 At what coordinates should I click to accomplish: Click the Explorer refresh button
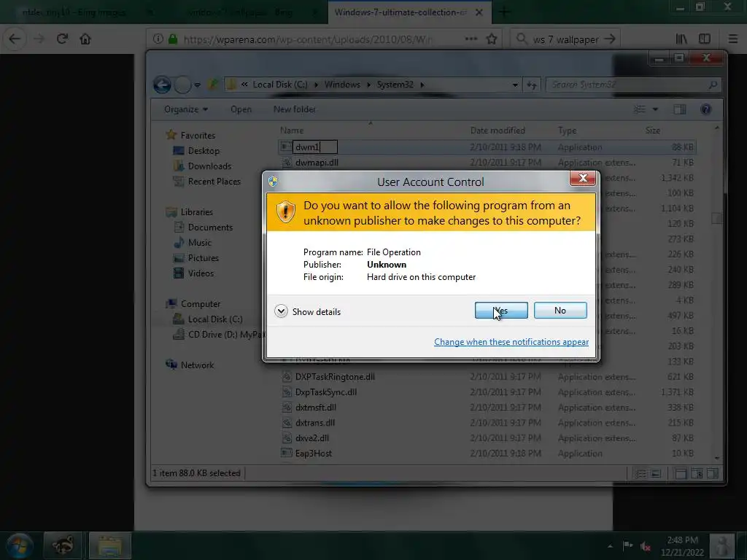pos(532,85)
